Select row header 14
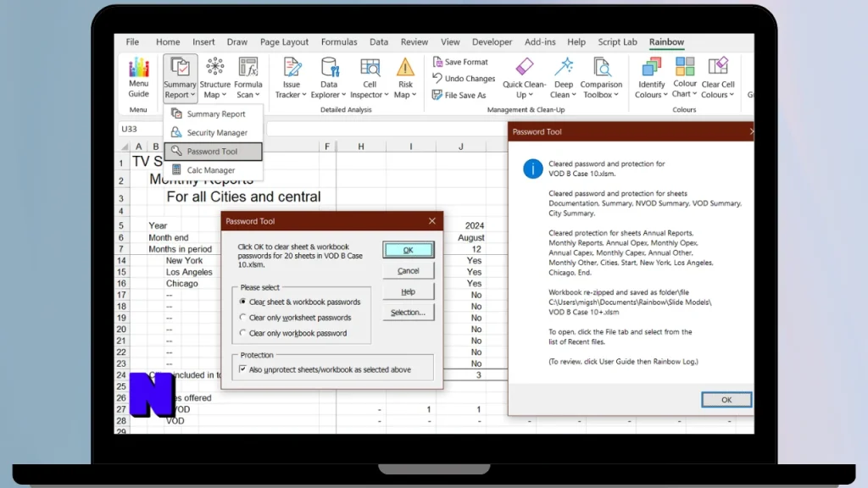 pos(122,261)
